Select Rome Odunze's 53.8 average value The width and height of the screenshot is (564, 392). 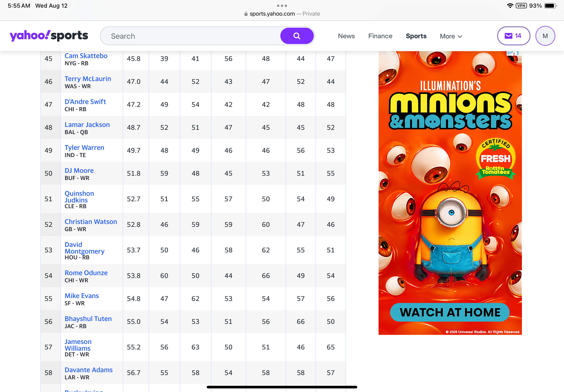(x=134, y=275)
